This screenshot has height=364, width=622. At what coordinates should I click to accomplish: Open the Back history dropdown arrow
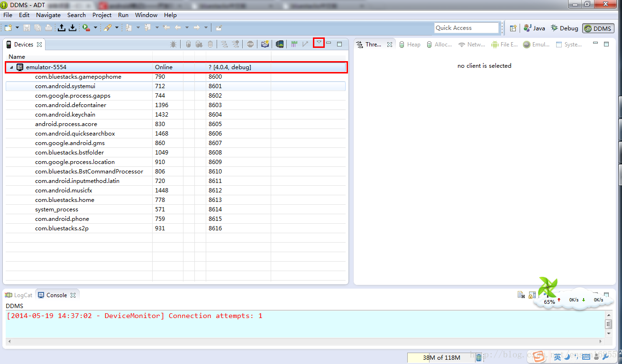[187, 28]
